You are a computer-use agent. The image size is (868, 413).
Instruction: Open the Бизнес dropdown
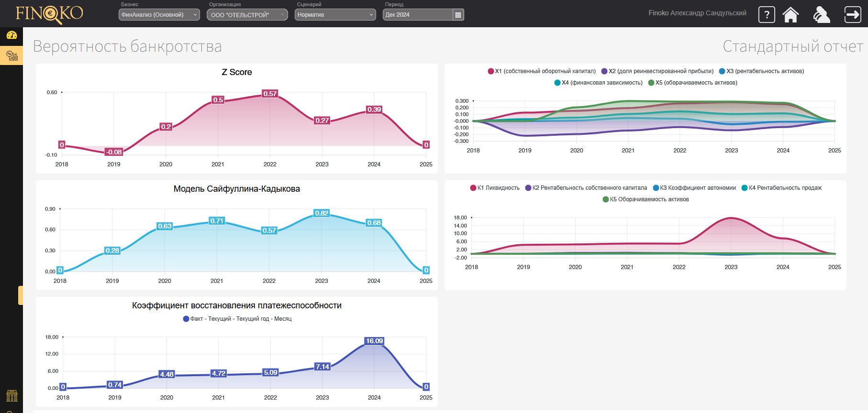[159, 15]
